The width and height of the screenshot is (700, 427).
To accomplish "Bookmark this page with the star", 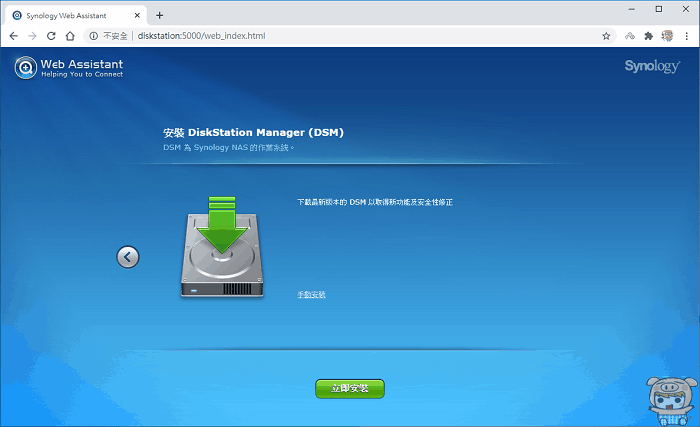I will coord(606,36).
